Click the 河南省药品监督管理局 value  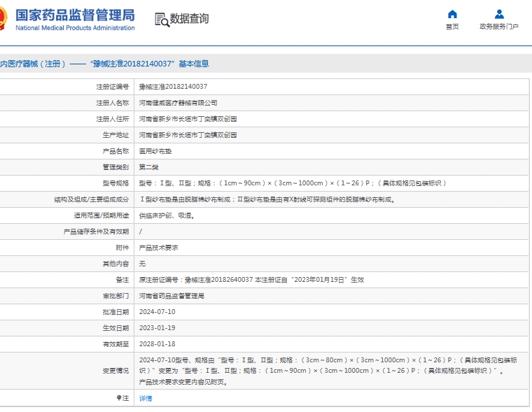pos(171,296)
